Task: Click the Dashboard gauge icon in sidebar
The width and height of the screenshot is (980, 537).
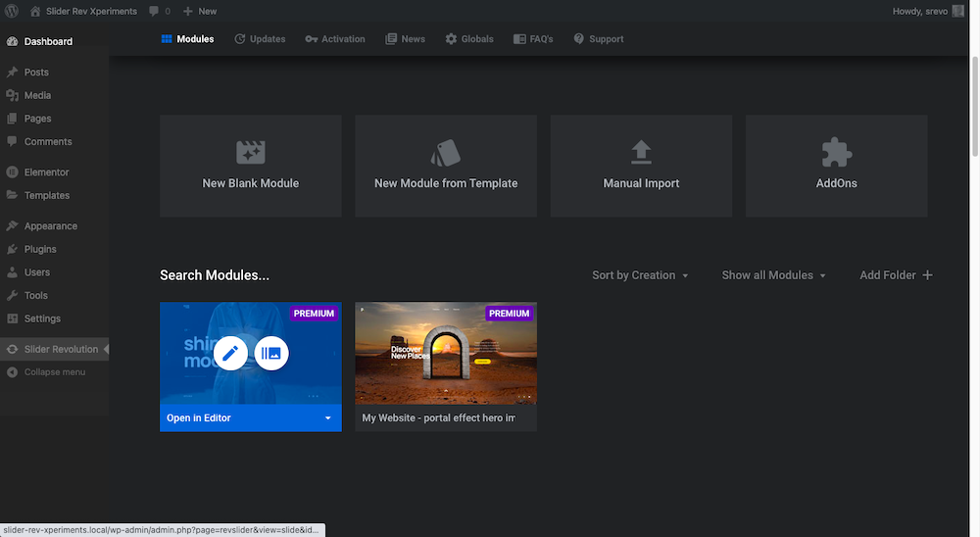Action: (12, 41)
